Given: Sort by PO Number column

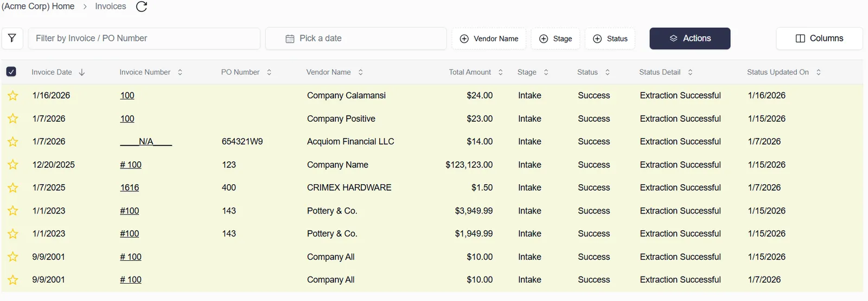Looking at the screenshot, I should click(x=246, y=72).
